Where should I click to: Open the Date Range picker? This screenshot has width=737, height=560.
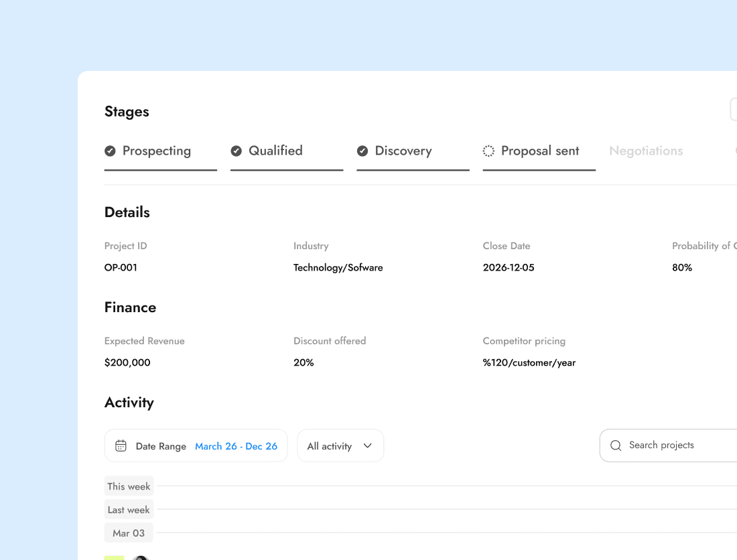coord(196,445)
